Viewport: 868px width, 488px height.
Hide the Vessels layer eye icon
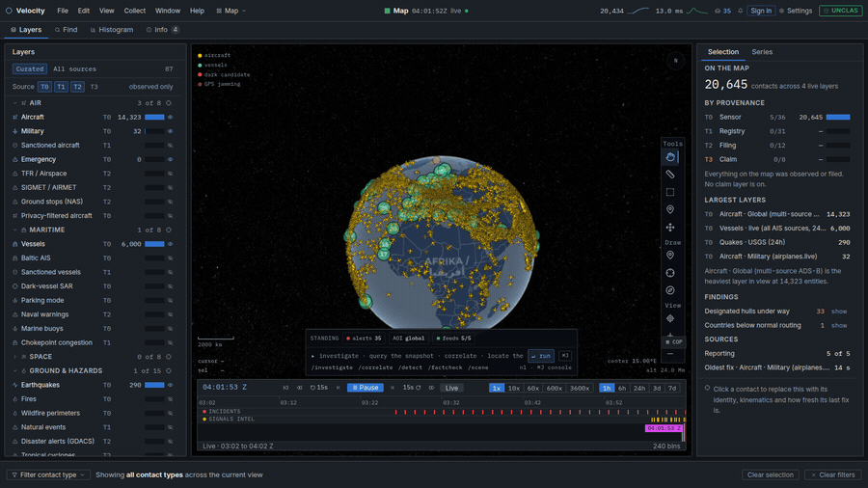[x=170, y=244]
